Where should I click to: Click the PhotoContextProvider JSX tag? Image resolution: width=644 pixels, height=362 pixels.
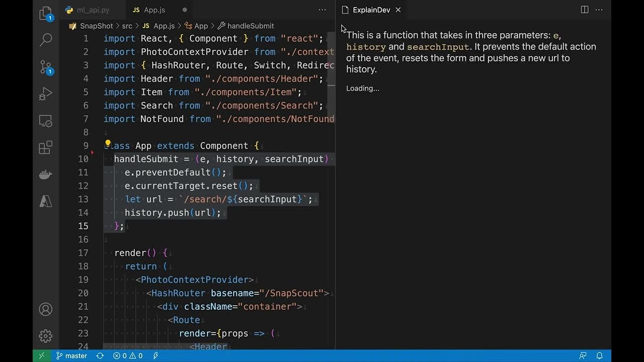(x=195, y=280)
